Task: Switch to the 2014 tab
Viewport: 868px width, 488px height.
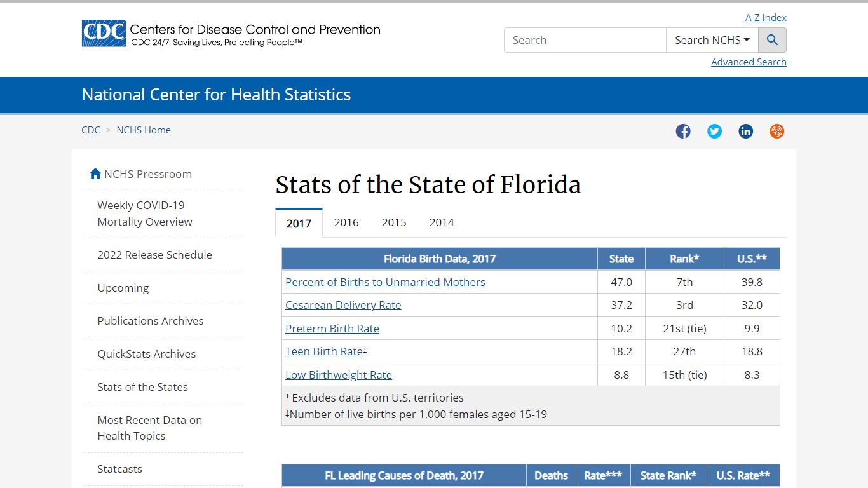Action: (x=442, y=222)
